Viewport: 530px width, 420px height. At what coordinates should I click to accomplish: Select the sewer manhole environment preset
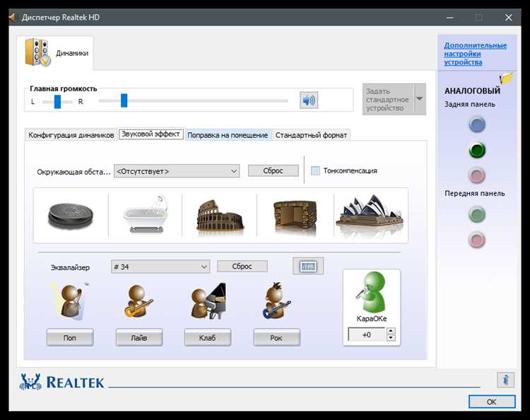click(71, 216)
